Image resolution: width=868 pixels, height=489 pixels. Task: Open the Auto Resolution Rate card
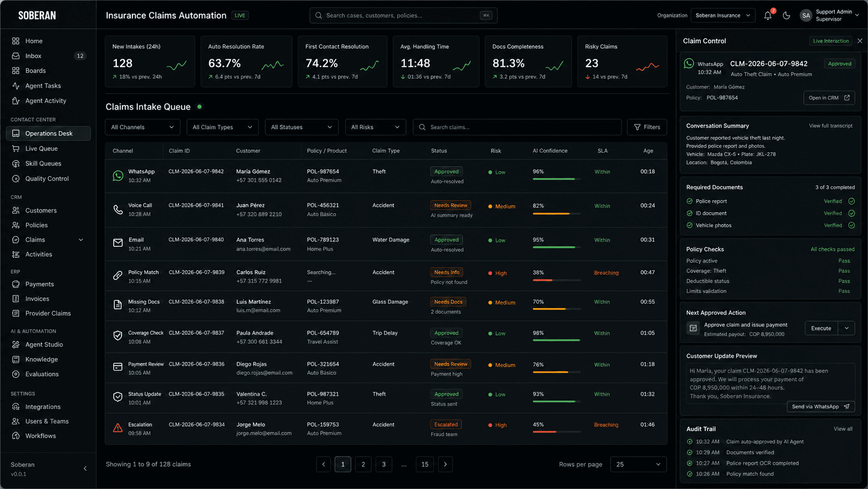pyautogui.click(x=246, y=61)
